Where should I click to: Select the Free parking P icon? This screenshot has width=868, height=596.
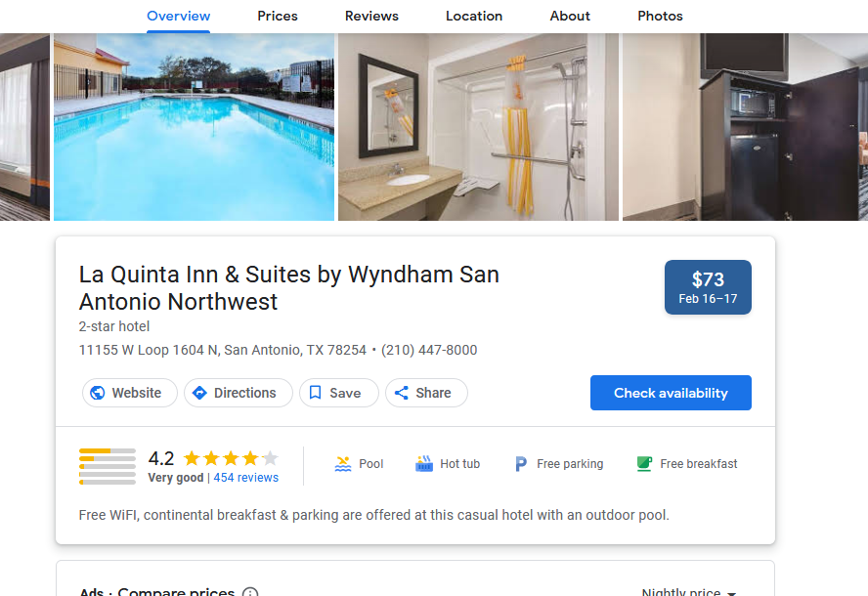click(520, 464)
